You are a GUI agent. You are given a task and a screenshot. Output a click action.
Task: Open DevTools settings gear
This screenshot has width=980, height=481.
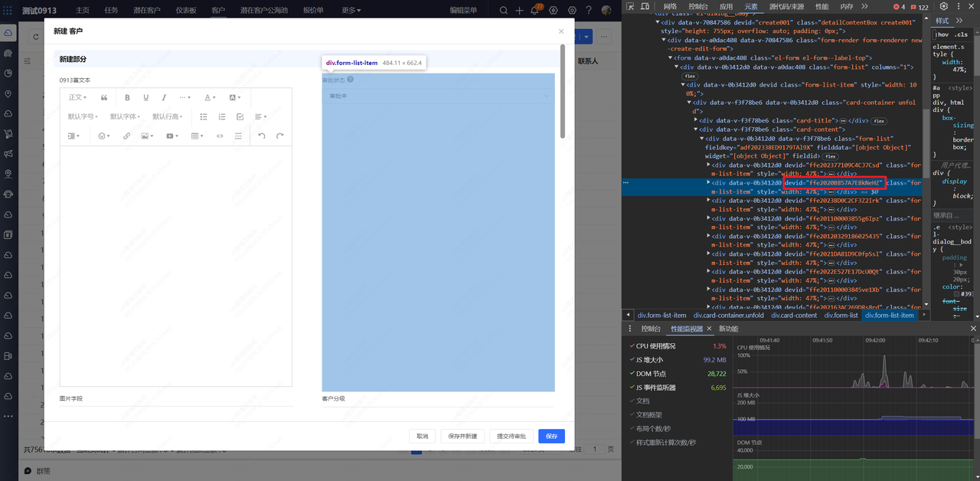tap(944, 6)
